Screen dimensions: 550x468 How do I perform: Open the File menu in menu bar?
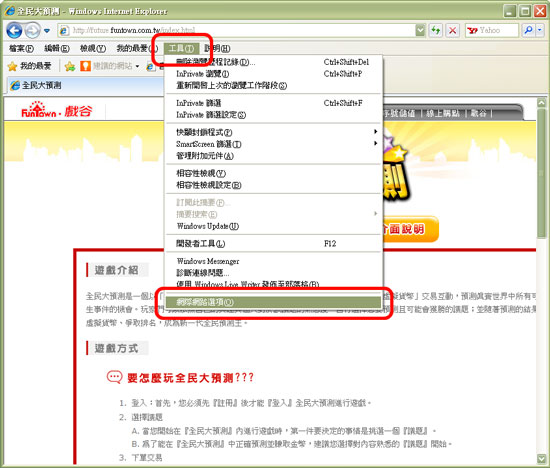coord(21,48)
